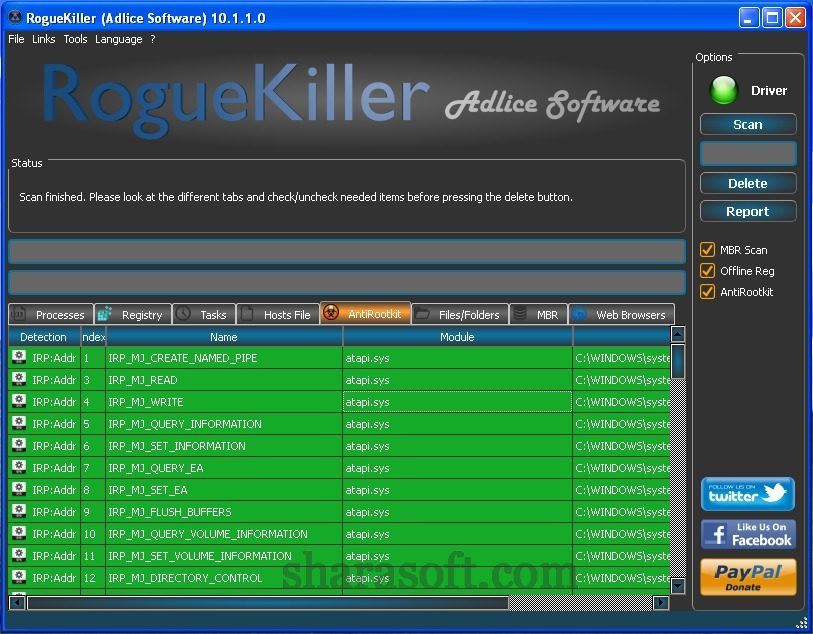Click the green Driver status light

coord(723,90)
